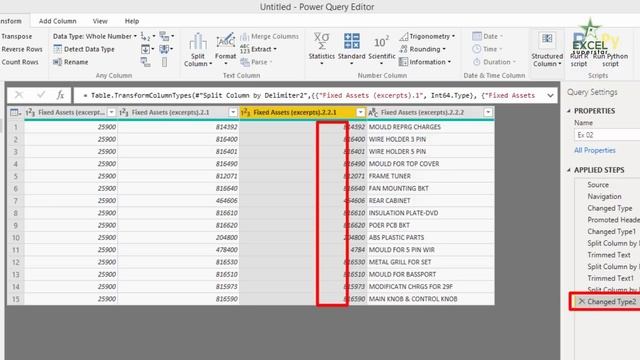The width and height of the screenshot is (640, 360).
Task: Open the Structured Column menu
Action: point(547,49)
